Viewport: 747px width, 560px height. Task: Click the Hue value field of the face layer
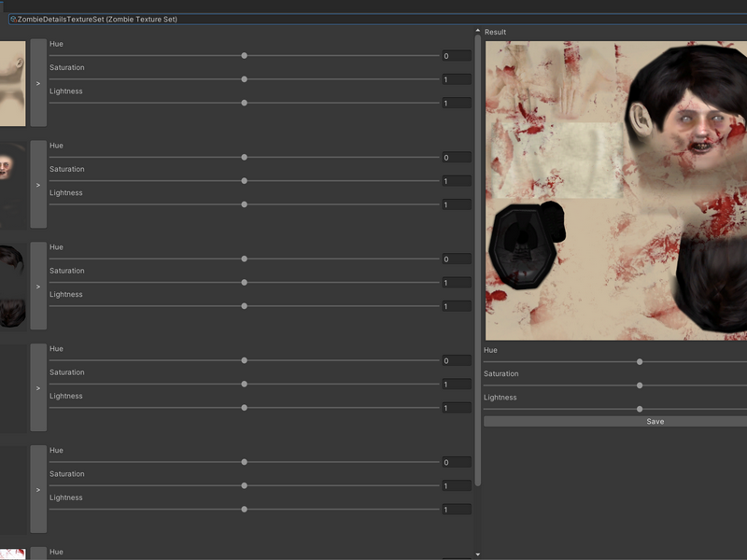(457, 157)
